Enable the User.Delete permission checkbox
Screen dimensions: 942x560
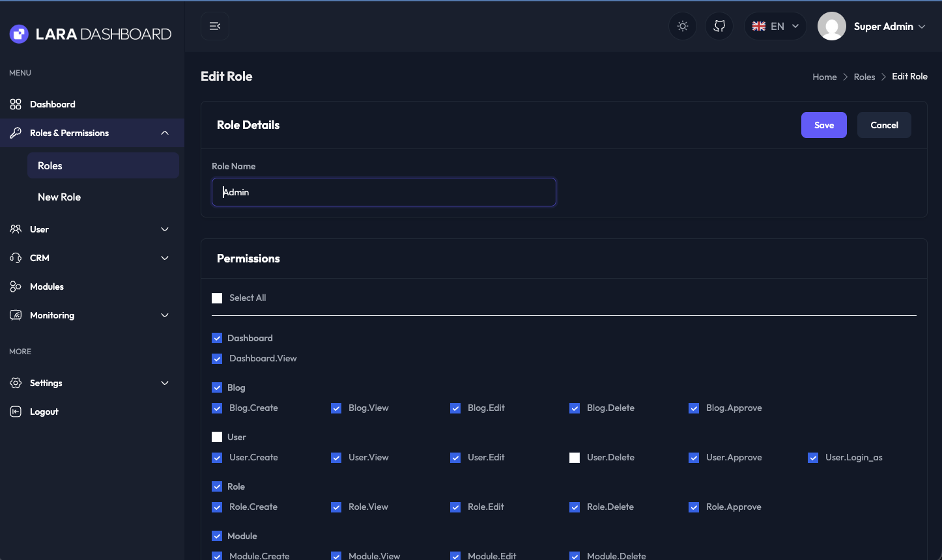click(575, 458)
